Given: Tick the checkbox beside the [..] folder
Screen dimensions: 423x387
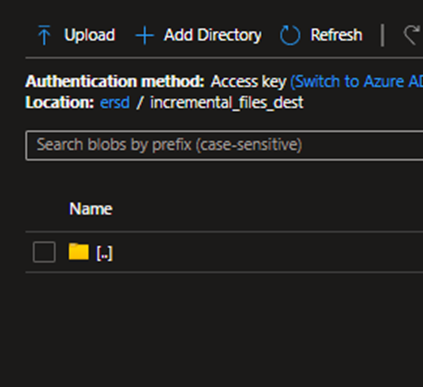Looking at the screenshot, I should (x=44, y=252).
